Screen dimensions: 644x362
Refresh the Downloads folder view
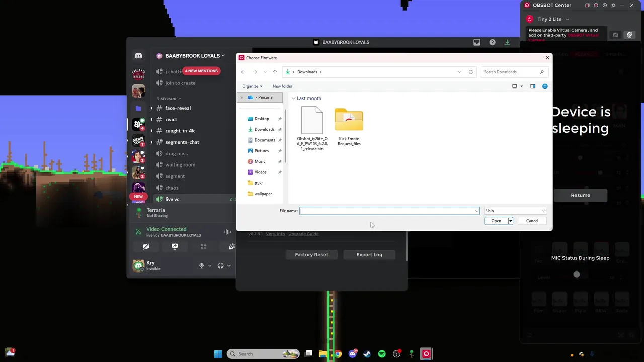click(x=471, y=72)
